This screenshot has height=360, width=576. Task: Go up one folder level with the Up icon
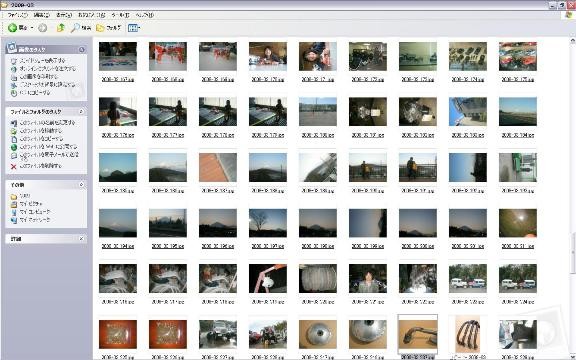pos(61,28)
